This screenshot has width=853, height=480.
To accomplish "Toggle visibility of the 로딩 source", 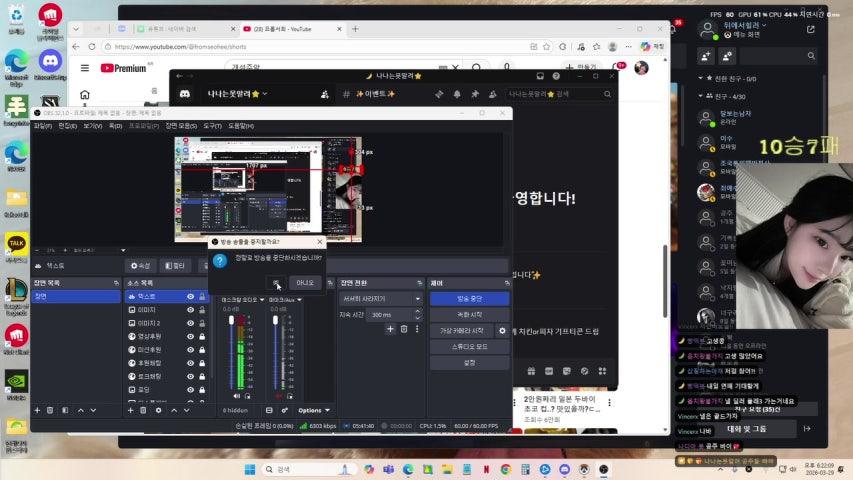I will click(x=190, y=390).
